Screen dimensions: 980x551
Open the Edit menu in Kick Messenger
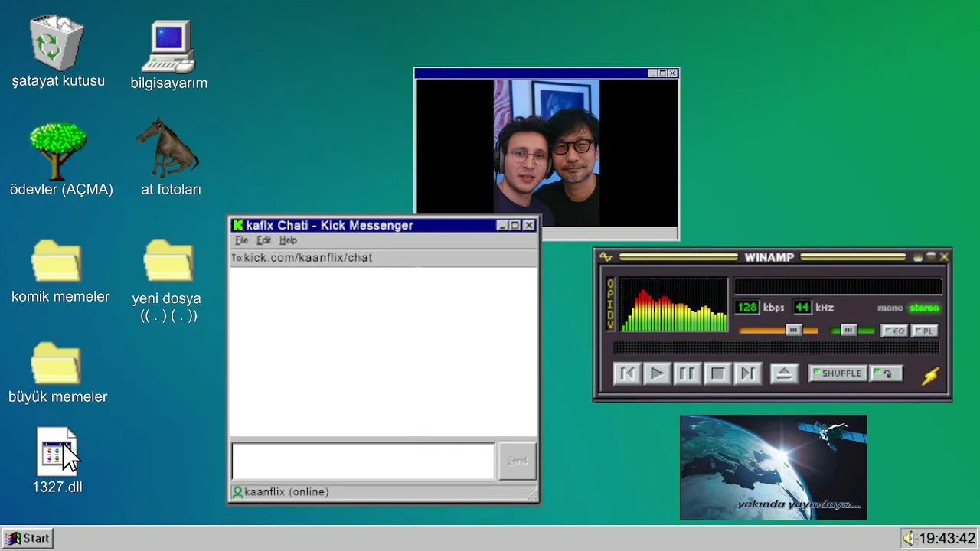click(x=264, y=240)
